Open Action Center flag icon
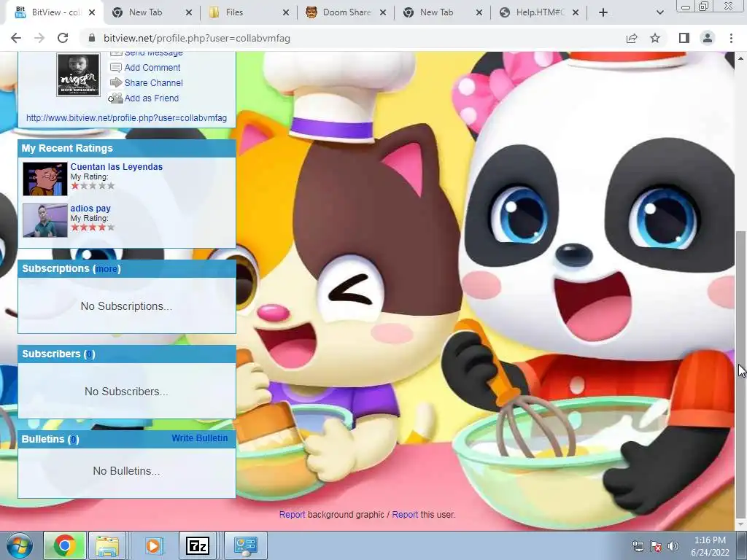747x560 pixels. click(656, 546)
